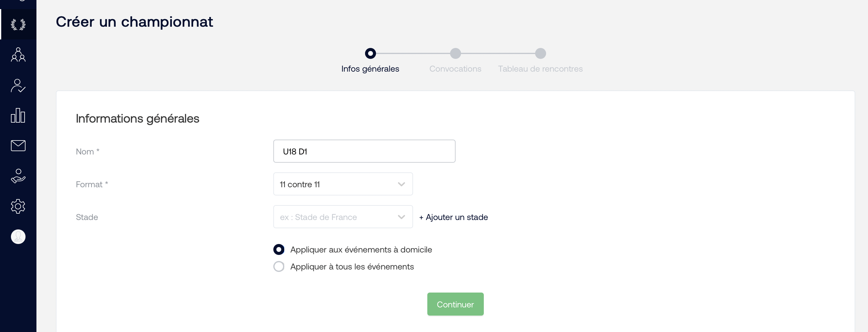Open the statistics bar chart icon

pyautogui.click(x=18, y=116)
